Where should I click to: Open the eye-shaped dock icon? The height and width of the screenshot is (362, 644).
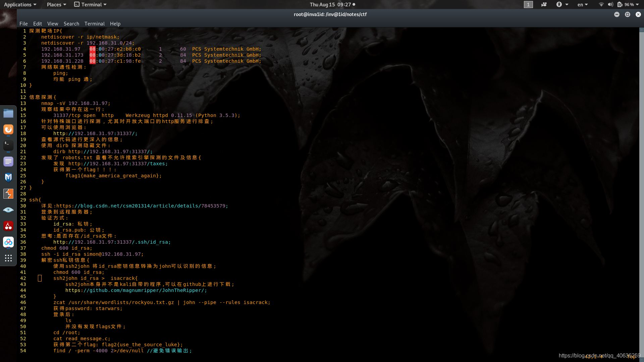pyautogui.click(x=8, y=210)
